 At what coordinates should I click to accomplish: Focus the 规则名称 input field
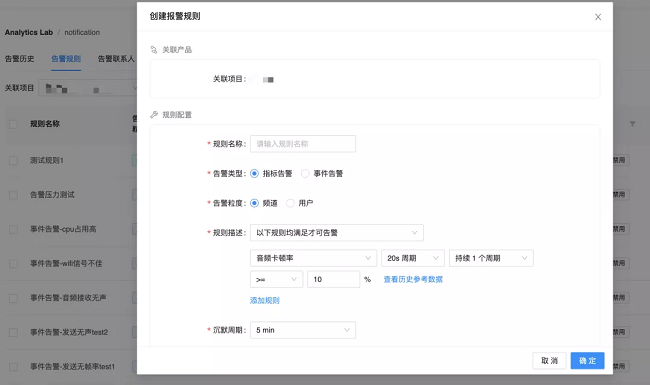pyautogui.click(x=303, y=144)
